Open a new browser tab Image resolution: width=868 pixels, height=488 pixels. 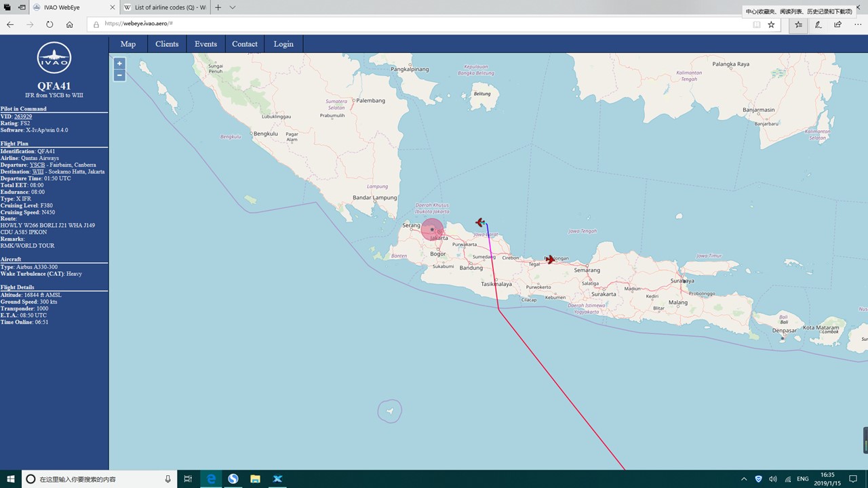(218, 7)
